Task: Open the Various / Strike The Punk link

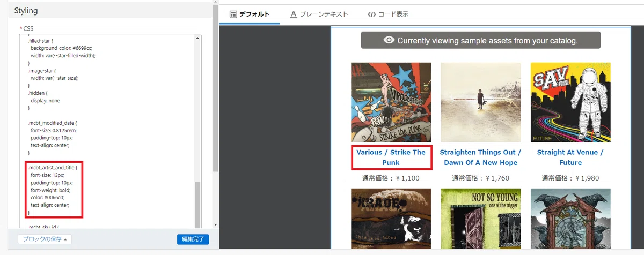Action: (x=391, y=157)
